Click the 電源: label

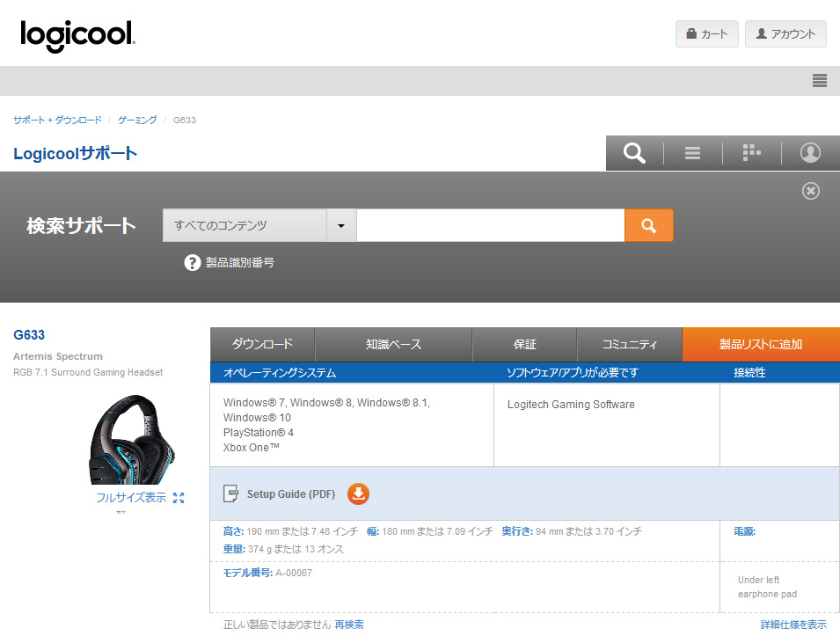point(745,531)
